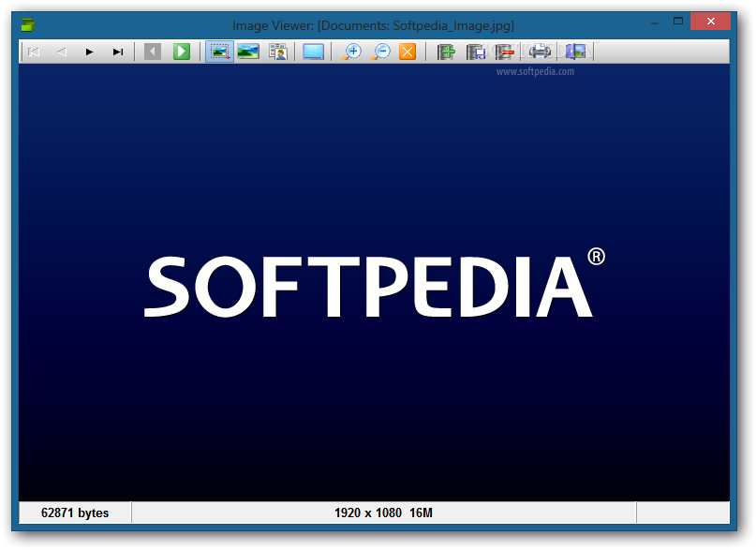
Task: Click the gray back arrow button
Action: [153, 52]
